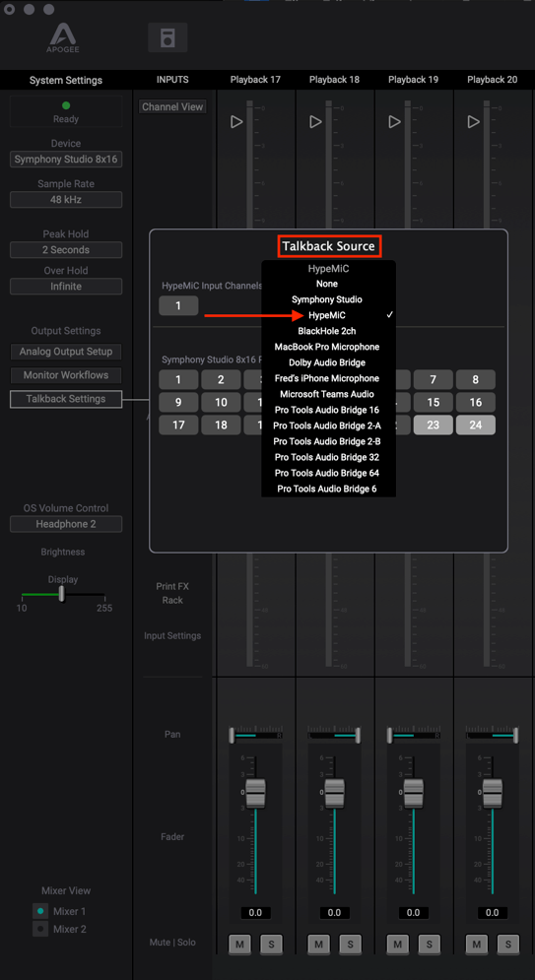
Task: Click the Playback 18 pan slider
Action: tap(335, 736)
